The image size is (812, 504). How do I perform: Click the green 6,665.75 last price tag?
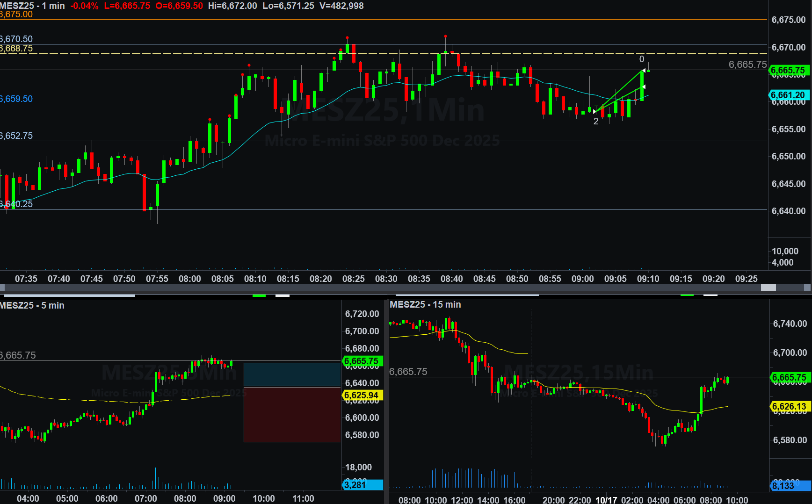pos(789,71)
